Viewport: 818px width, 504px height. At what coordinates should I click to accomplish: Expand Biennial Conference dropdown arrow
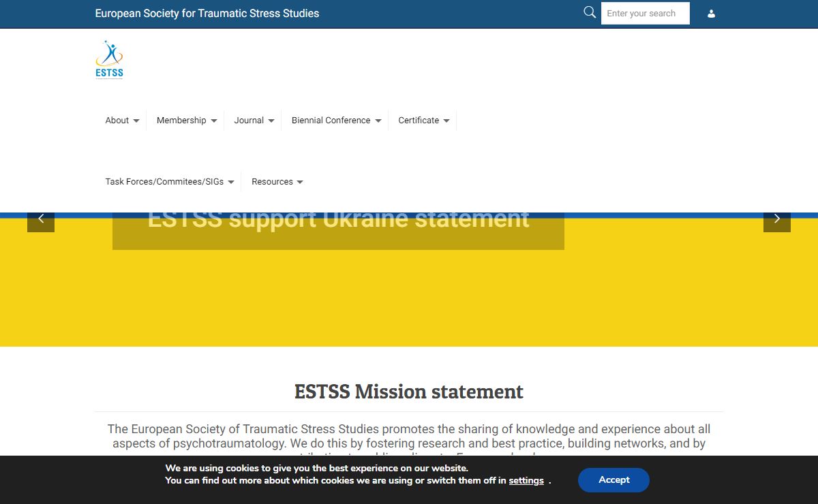(x=378, y=121)
